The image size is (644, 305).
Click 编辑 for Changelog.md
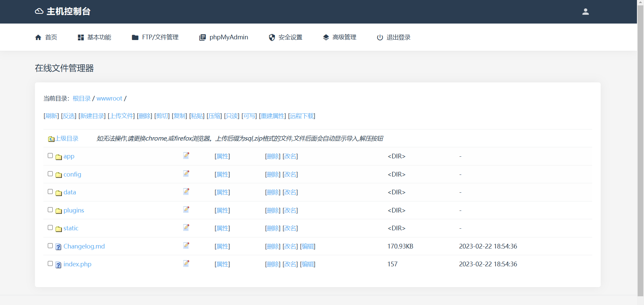[308, 246]
